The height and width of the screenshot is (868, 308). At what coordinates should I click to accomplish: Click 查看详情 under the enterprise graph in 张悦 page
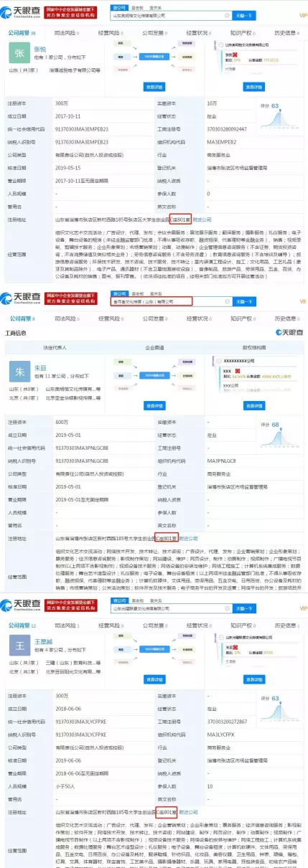[x=154, y=85]
